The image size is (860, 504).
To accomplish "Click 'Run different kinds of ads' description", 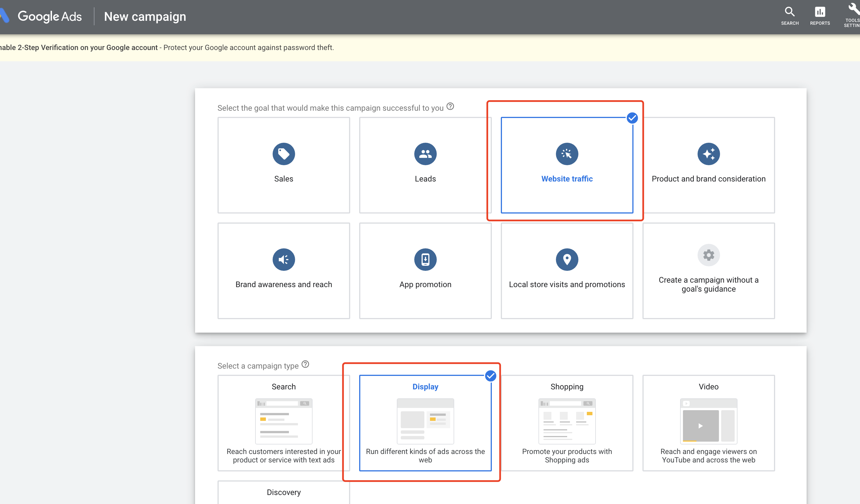I will [x=425, y=456].
